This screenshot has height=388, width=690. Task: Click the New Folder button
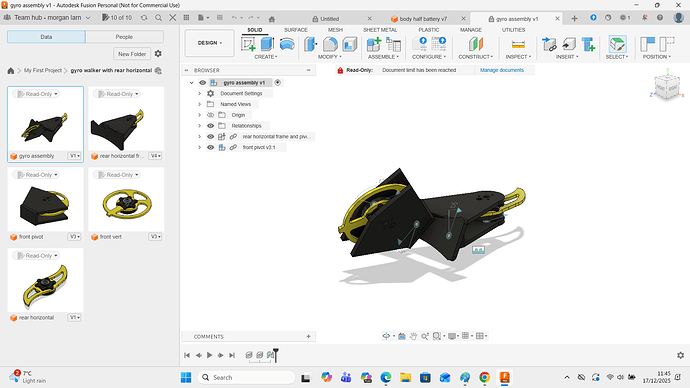[x=132, y=54]
